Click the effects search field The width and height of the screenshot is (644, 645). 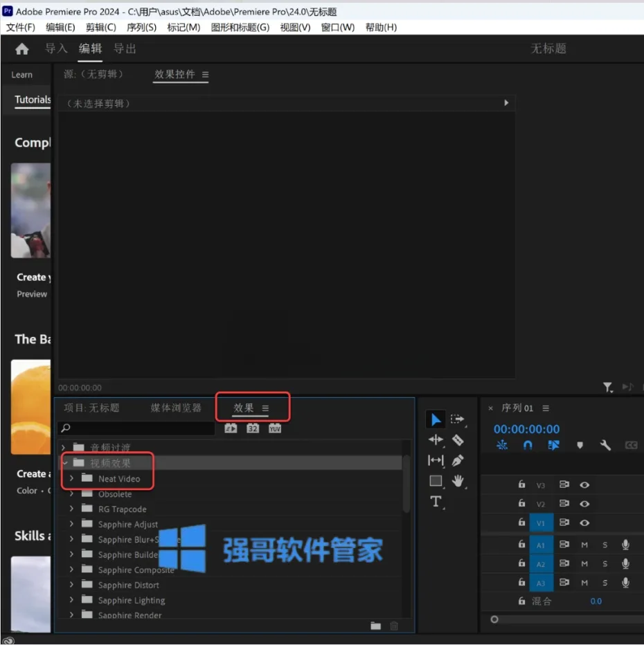(136, 428)
